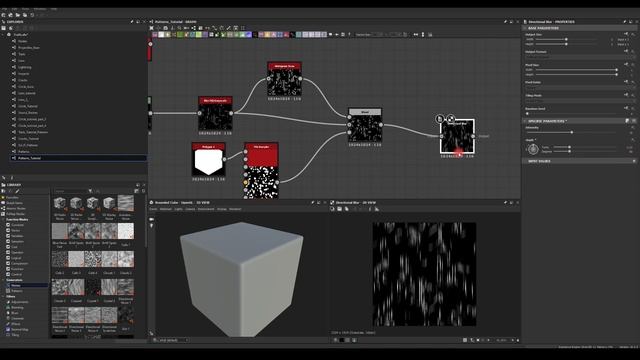
Task: Select Circle_Tutorial graph in Explorer
Action: coord(28,106)
